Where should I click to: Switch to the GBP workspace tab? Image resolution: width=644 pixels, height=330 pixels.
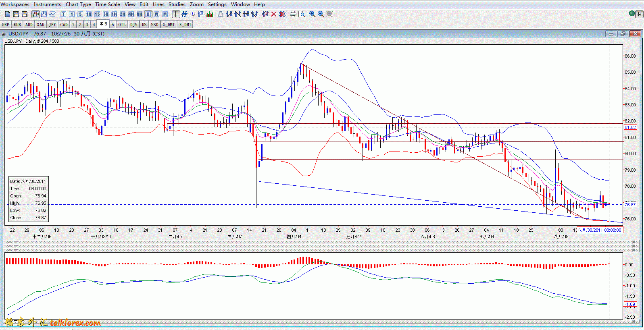tap(6, 25)
